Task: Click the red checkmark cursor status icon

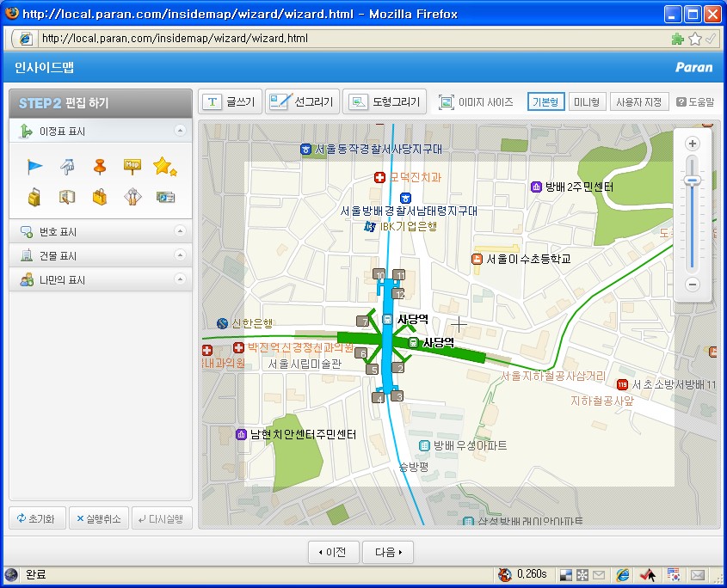Action: pyautogui.click(x=648, y=575)
